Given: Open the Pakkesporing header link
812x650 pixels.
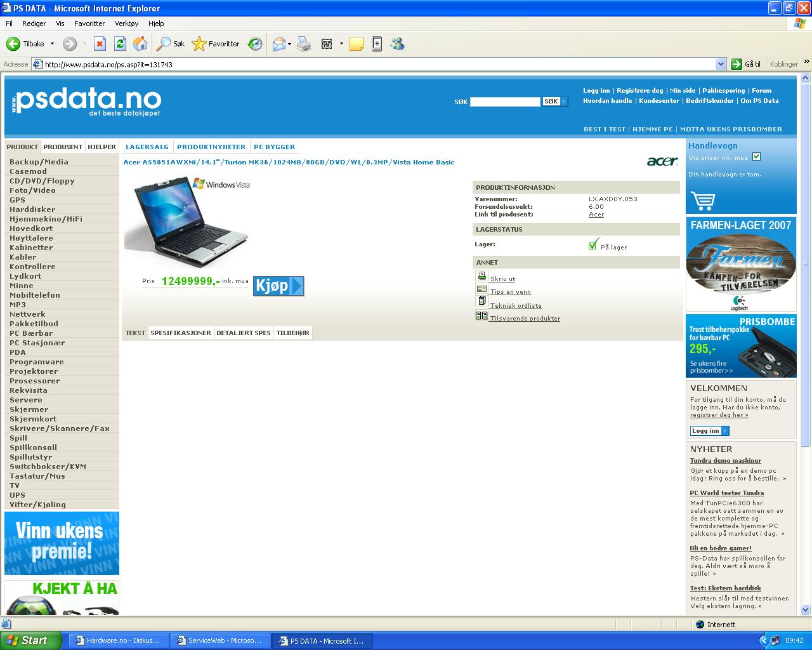Looking at the screenshot, I should click(x=723, y=91).
